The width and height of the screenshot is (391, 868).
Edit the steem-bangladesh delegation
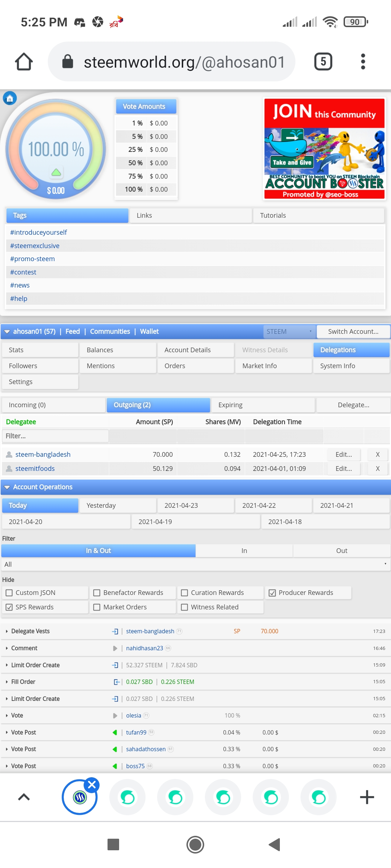(x=344, y=455)
